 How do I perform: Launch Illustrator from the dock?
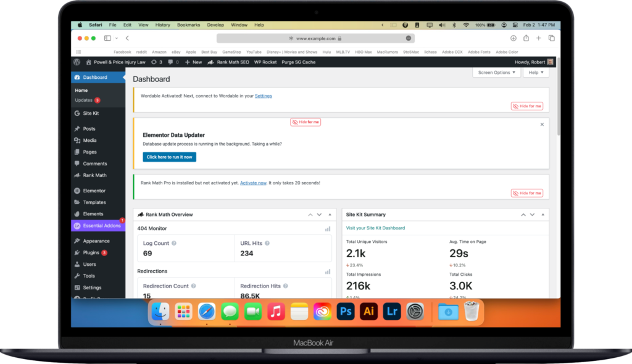click(x=369, y=312)
